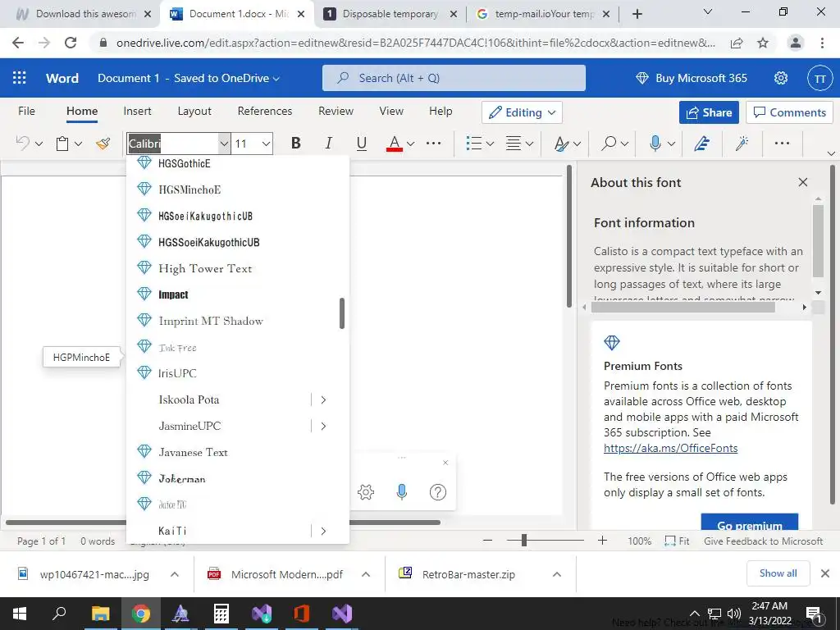Screen dimensions: 840x630
Task: Open dictation help question mark icon
Action: point(438,492)
